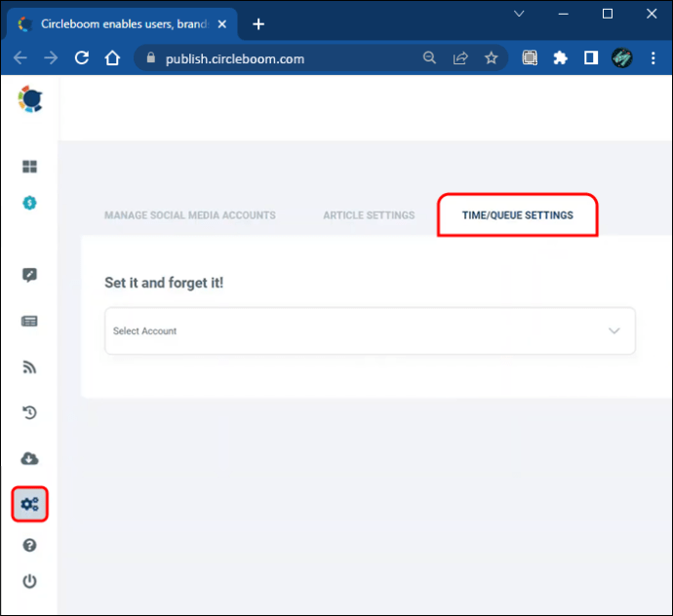Bookmark this page with the star icon
This screenshot has height=616, width=673.
pyautogui.click(x=491, y=58)
